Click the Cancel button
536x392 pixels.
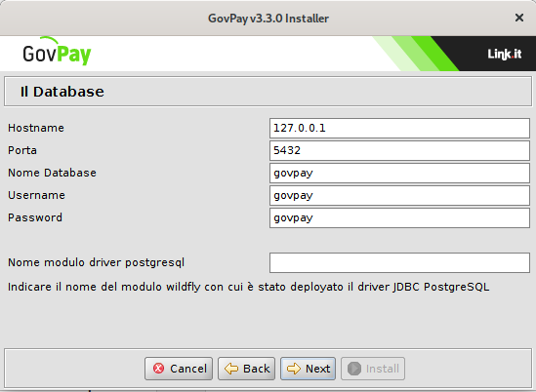pyautogui.click(x=179, y=369)
